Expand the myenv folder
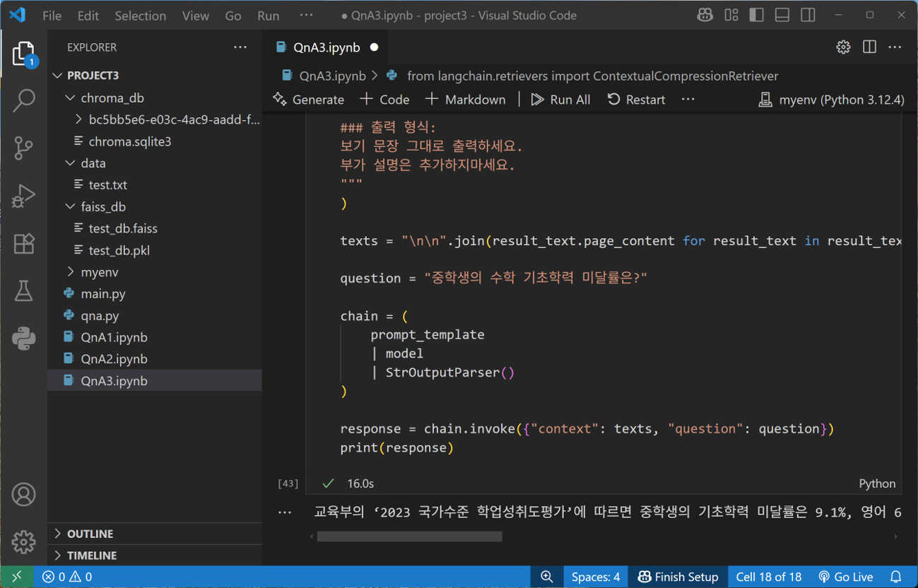Image resolution: width=918 pixels, height=588 pixels. point(155,272)
